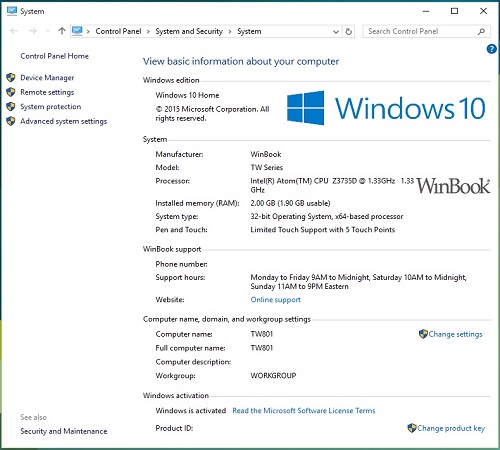500x450 pixels.
Task: Click the 'Windows 10 Home' edition text
Action: pos(187,95)
